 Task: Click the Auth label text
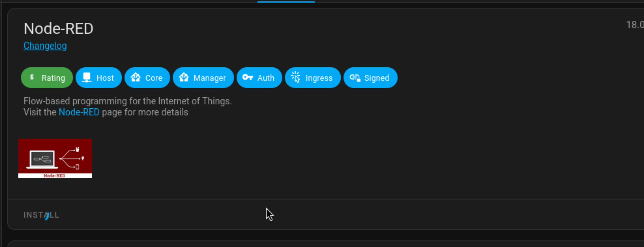click(x=266, y=78)
